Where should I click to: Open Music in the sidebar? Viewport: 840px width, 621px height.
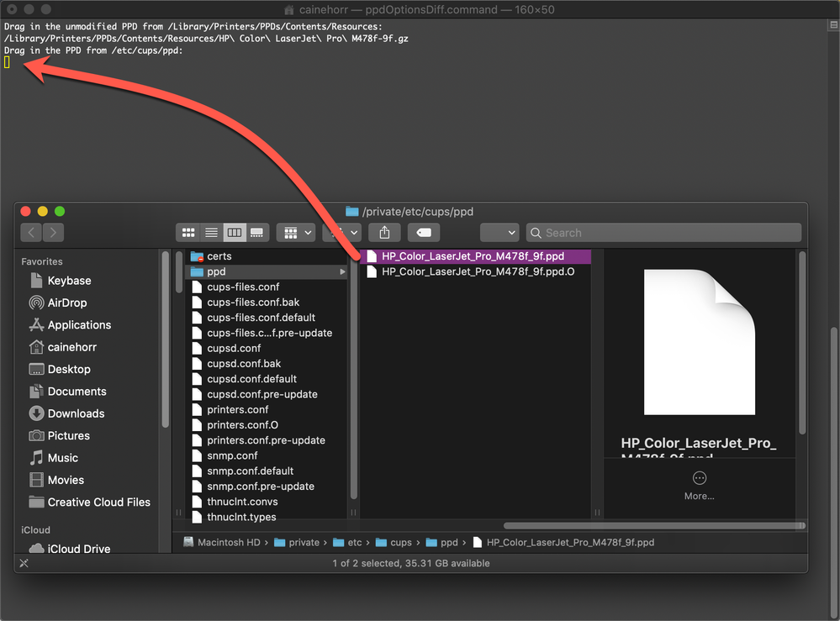coord(54,458)
